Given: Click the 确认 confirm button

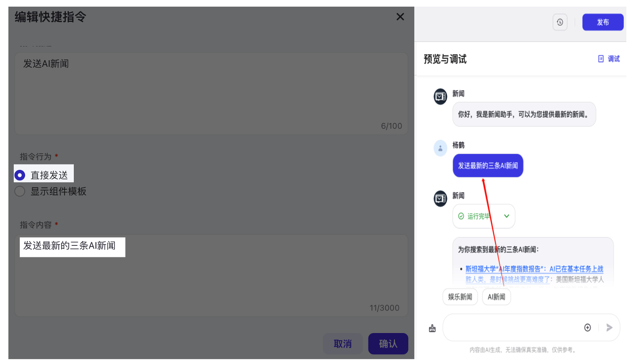Looking at the screenshot, I should click(x=388, y=344).
